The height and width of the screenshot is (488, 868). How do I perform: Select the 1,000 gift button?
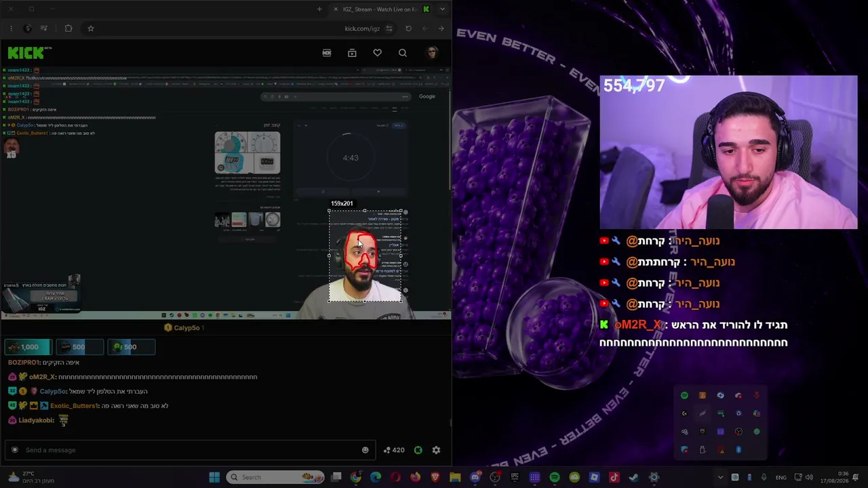28,347
